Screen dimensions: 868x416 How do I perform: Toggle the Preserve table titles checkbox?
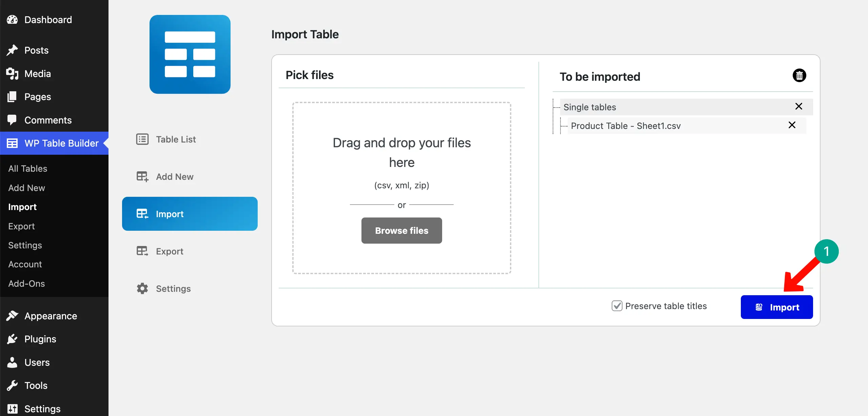pos(617,306)
